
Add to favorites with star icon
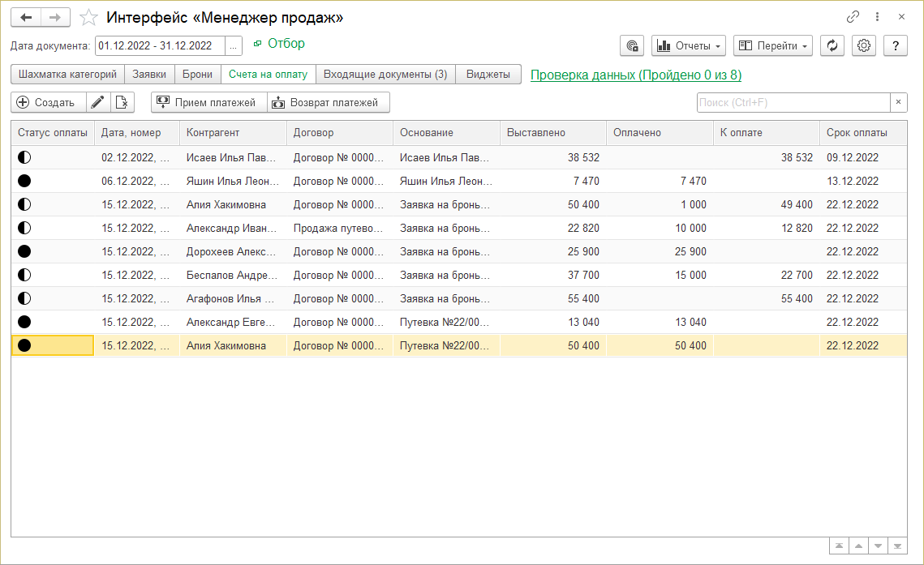tap(90, 17)
